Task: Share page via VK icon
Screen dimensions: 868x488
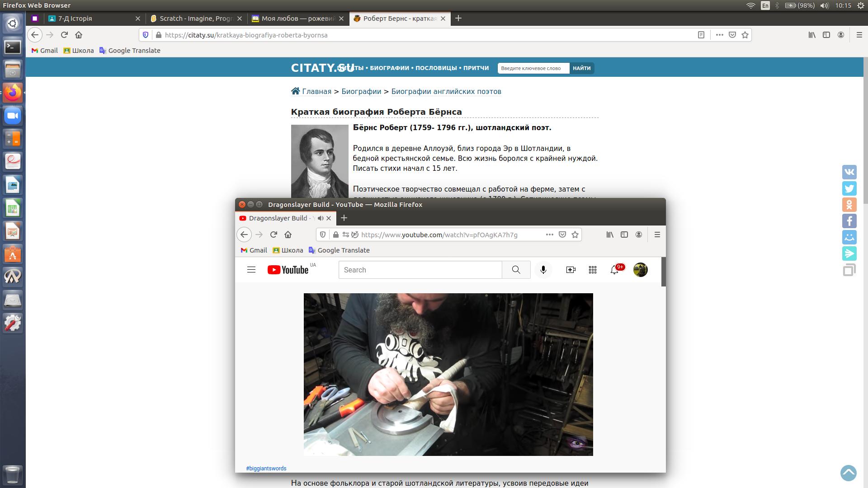Action: tap(849, 172)
